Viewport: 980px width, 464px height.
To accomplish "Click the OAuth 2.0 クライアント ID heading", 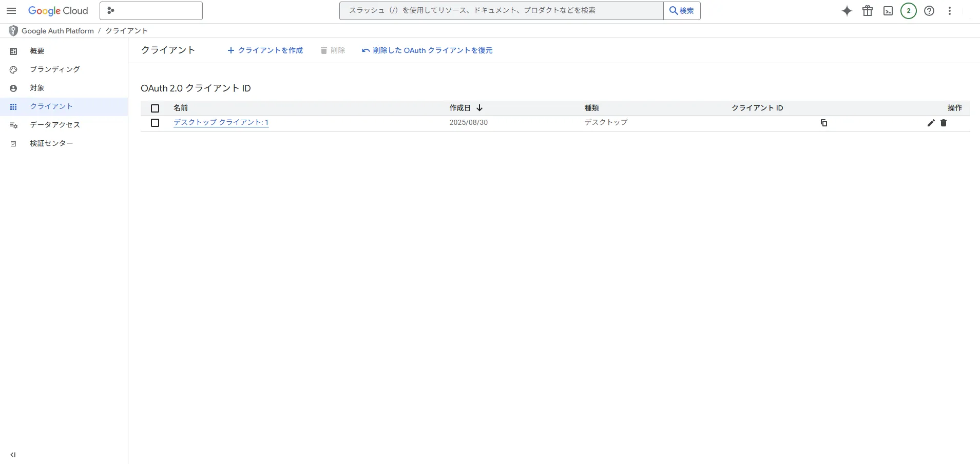I will 196,88.
